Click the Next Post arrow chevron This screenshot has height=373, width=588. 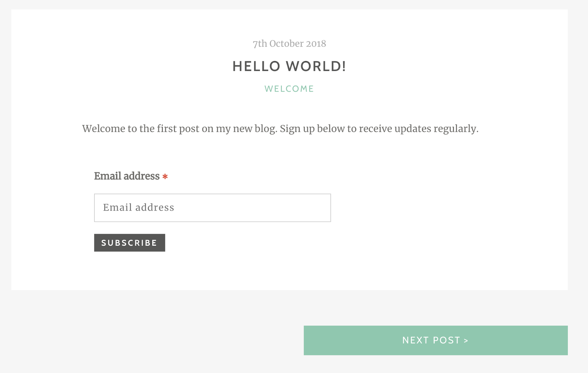pyautogui.click(x=466, y=341)
